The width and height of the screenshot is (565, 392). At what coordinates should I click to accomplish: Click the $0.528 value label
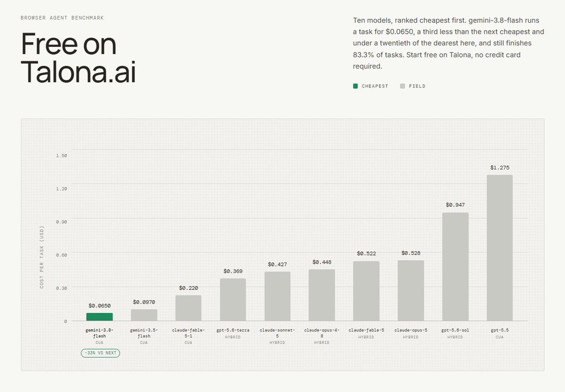411,253
